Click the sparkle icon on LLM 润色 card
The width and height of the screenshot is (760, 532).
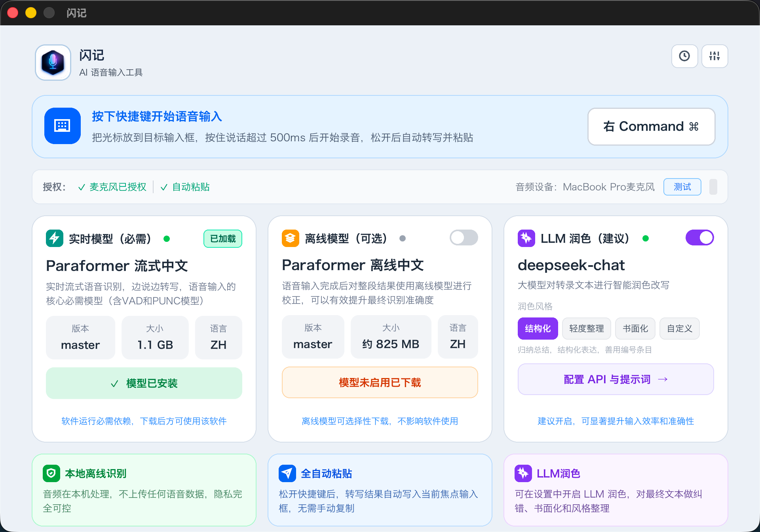pos(526,238)
